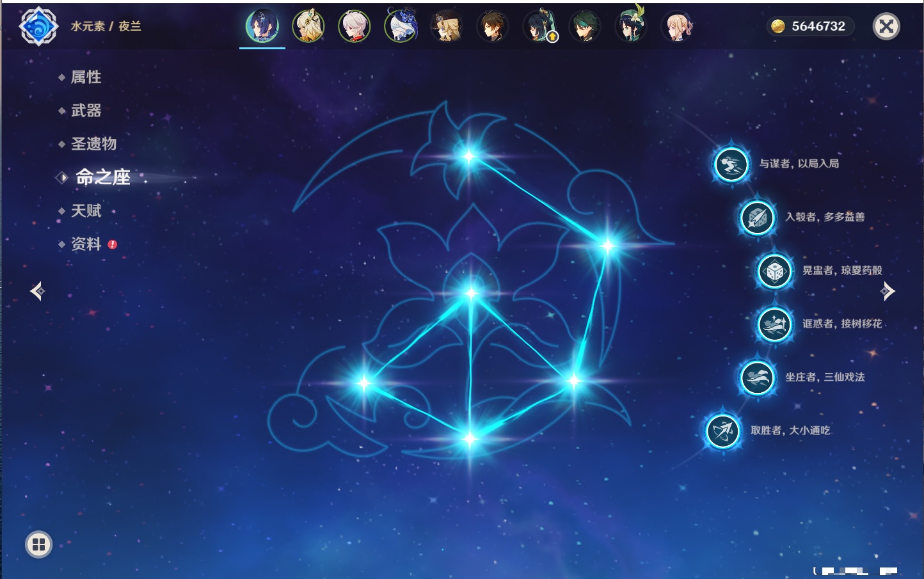Click the Hydro element emblem icon
The width and height of the screenshot is (924, 579).
coord(39,26)
